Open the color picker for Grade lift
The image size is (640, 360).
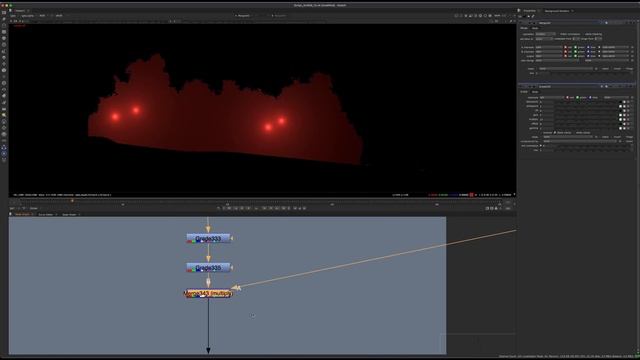pos(624,111)
